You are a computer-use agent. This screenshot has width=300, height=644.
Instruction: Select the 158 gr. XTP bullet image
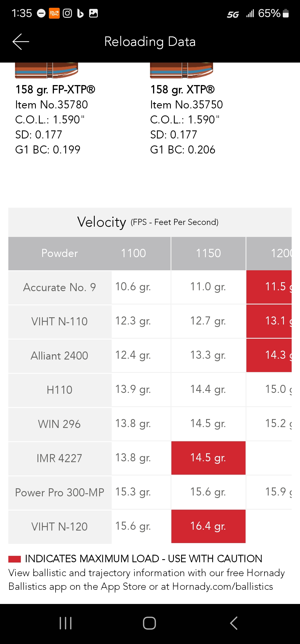pos(181,71)
